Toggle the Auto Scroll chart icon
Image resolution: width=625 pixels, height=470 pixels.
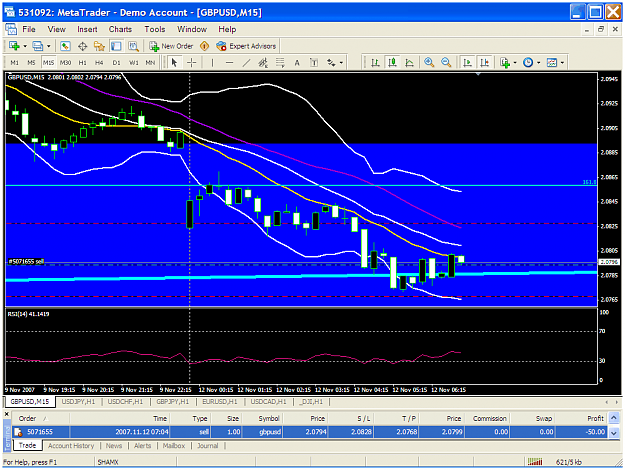[x=467, y=63]
